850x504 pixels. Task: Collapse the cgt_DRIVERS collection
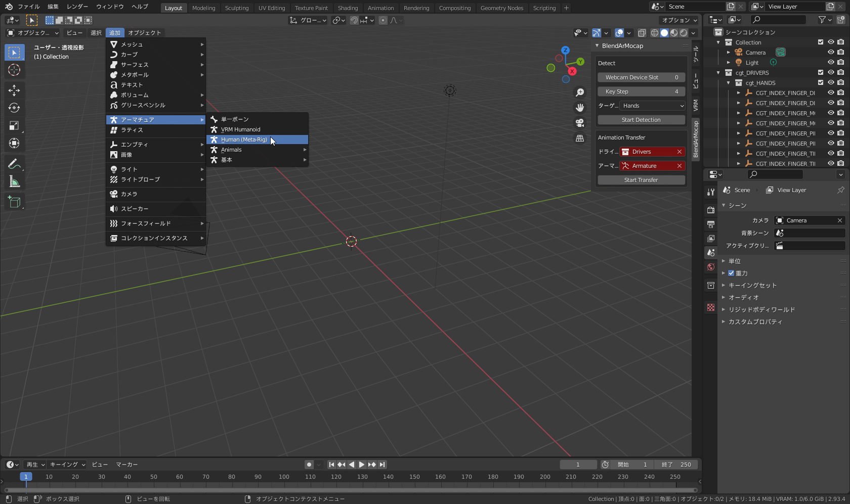[718, 72]
